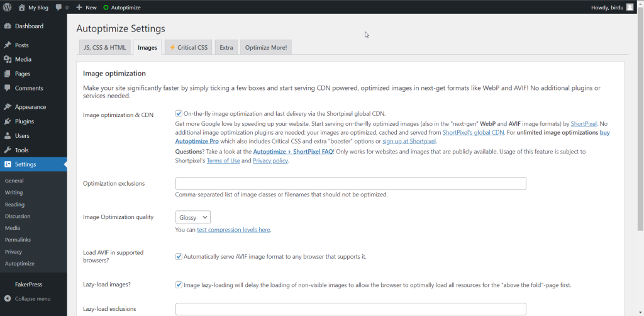Screen dimensions: 644x316
Task: Open Discussion settings submenu item
Action: point(18,216)
